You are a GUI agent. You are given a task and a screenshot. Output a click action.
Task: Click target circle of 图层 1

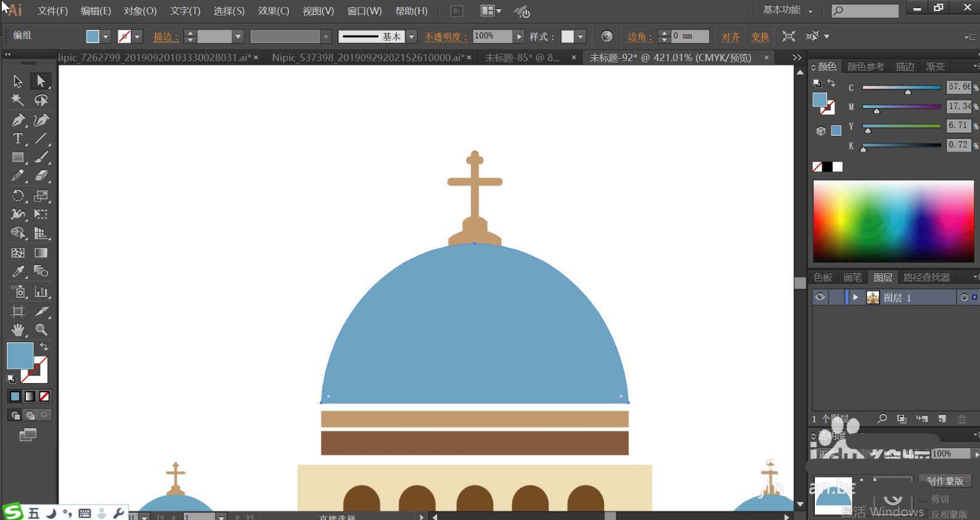pos(964,297)
